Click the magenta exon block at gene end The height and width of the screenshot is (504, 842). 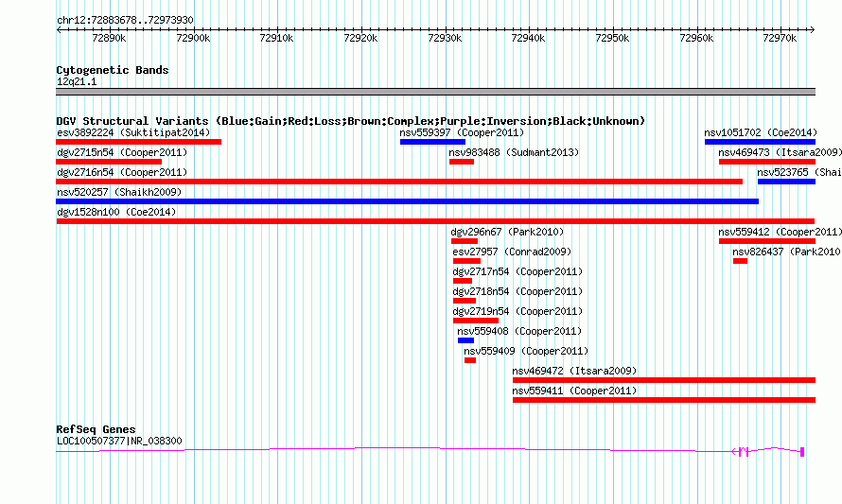click(x=802, y=452)
